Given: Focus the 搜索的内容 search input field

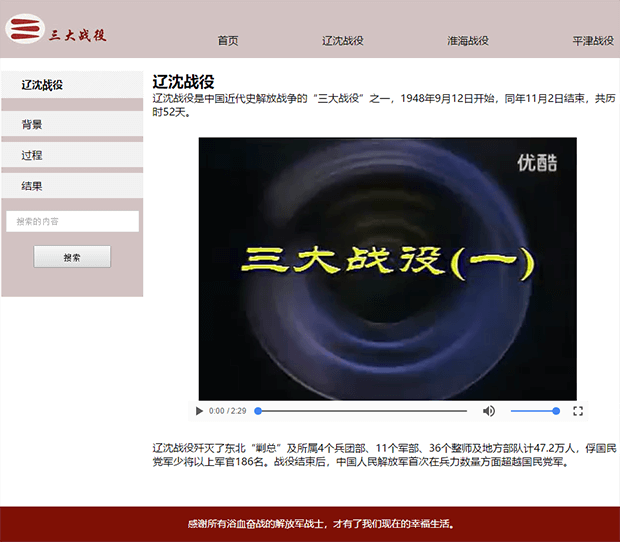Looking at the screenshot, I should click(72, 221).
